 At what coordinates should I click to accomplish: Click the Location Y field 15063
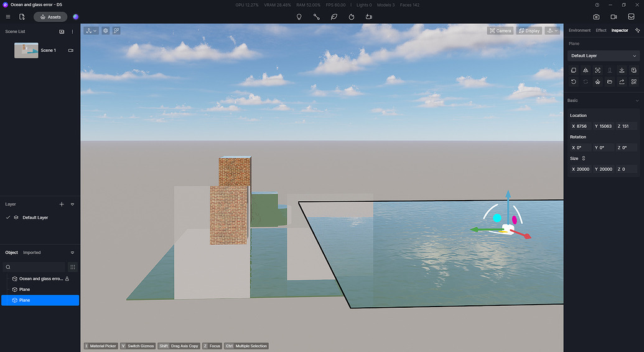pyautogui.click(x=604, y=126)
